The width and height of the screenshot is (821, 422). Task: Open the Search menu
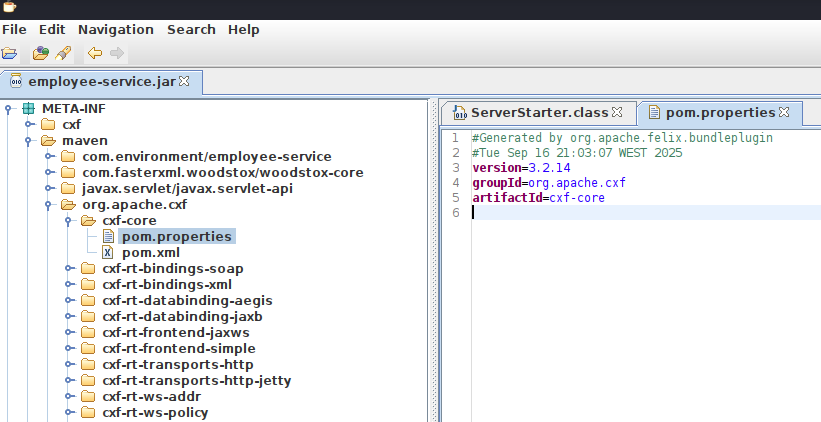tap(191, 30)
